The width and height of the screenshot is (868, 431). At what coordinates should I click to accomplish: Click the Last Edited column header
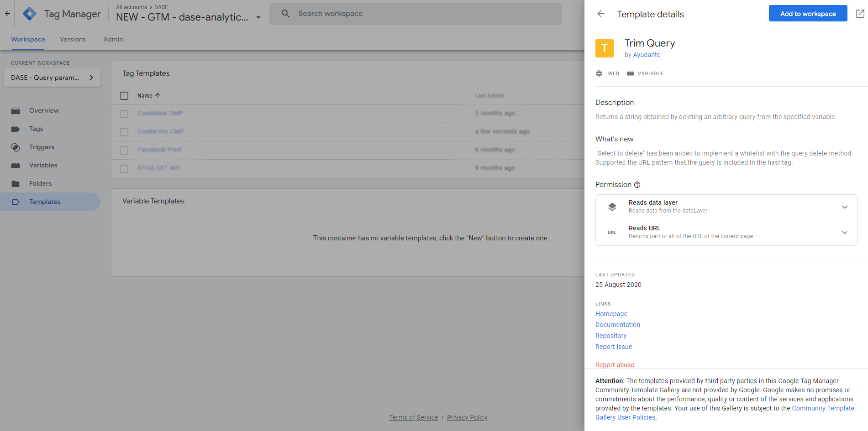tap(489, 96)
